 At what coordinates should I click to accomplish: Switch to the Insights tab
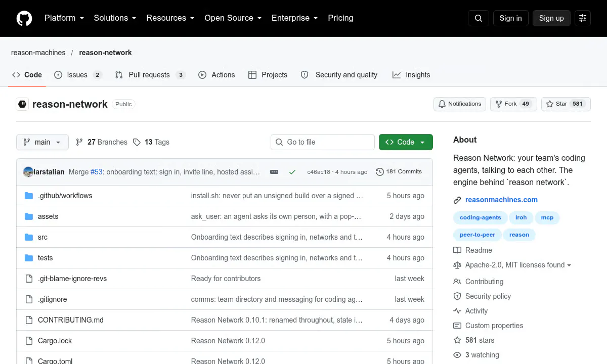411,75
